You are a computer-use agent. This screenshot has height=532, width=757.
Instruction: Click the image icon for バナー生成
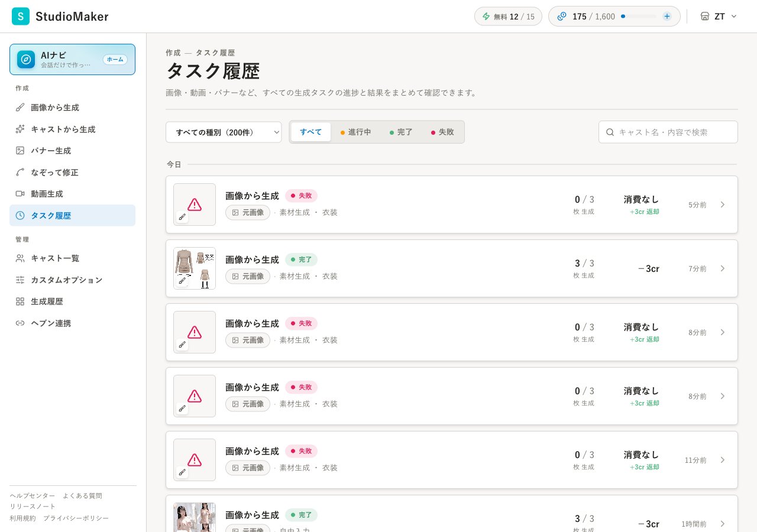20,151
